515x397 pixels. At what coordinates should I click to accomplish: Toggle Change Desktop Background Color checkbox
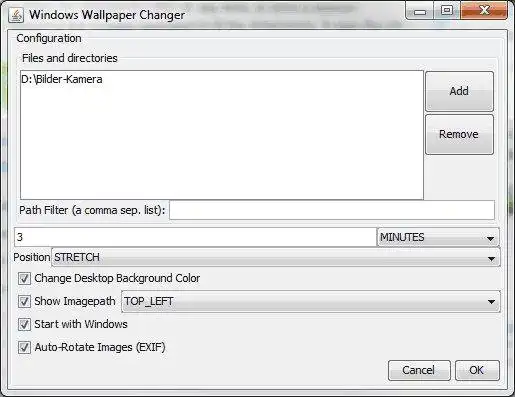24,278
